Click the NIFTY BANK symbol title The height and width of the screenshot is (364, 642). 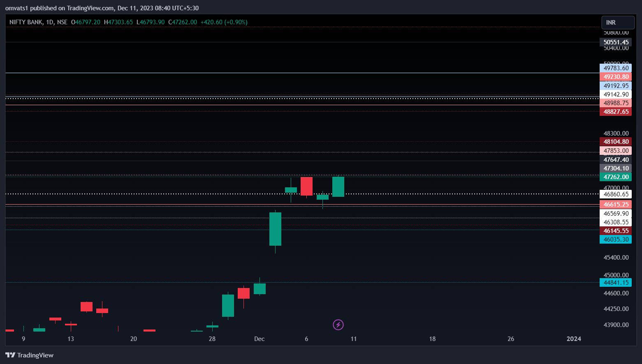click(26, 22)
